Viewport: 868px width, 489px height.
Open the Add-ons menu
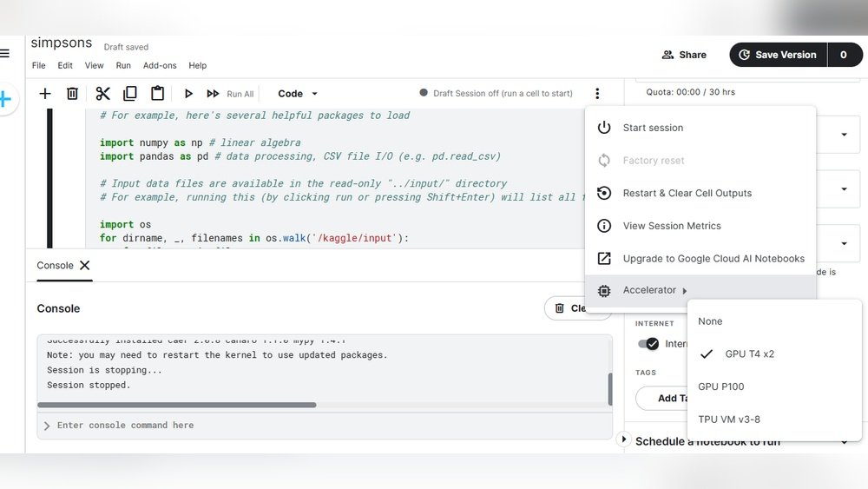[x=160, y=65]
